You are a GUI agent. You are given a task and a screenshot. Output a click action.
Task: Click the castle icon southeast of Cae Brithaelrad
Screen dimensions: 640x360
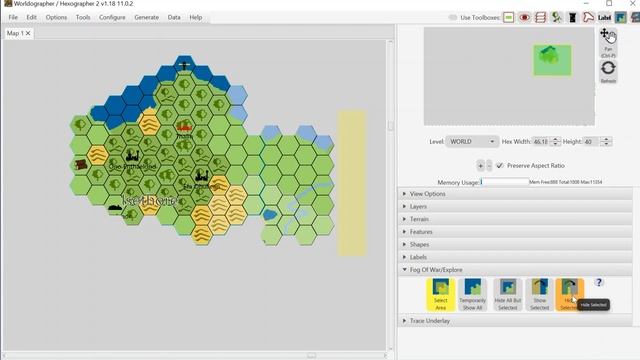click(x=202, y=176)
